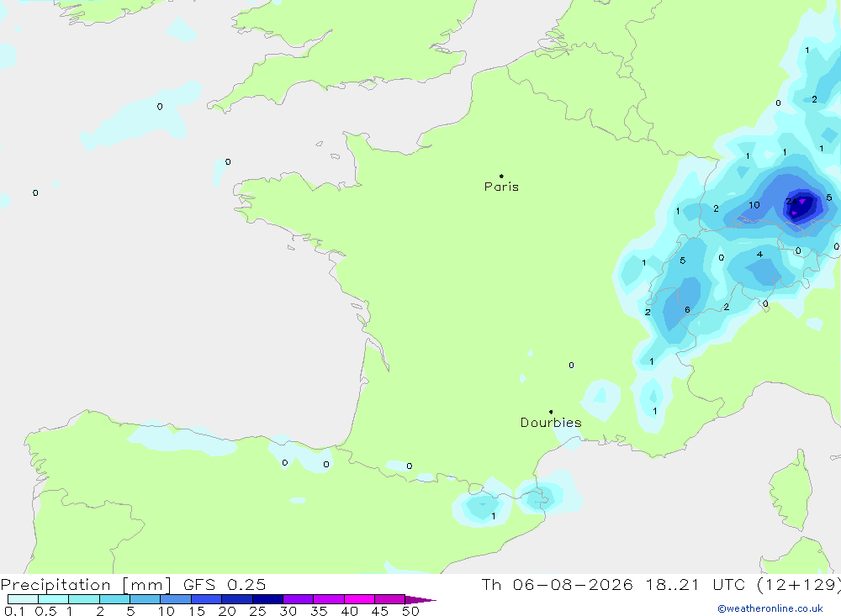The width and height of the screenshot is (841, 616).
Task: Click the Dourbies town label
Action: 551,423
